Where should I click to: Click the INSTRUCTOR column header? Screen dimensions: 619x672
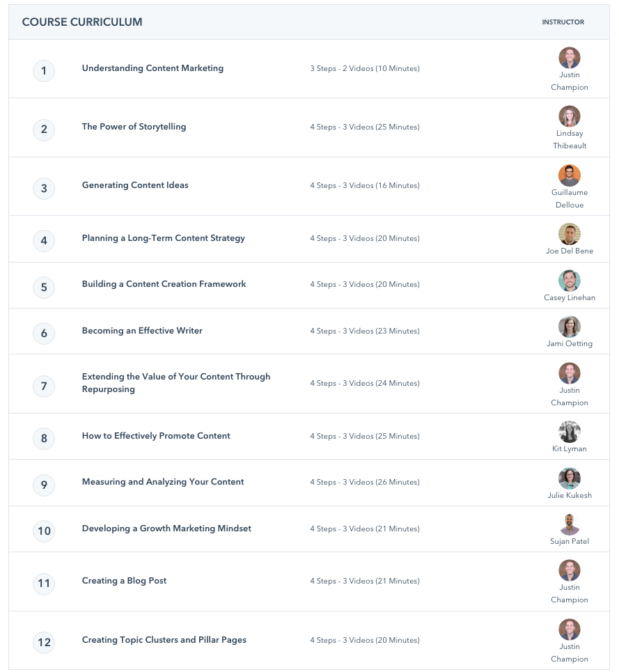pos(563,22)
